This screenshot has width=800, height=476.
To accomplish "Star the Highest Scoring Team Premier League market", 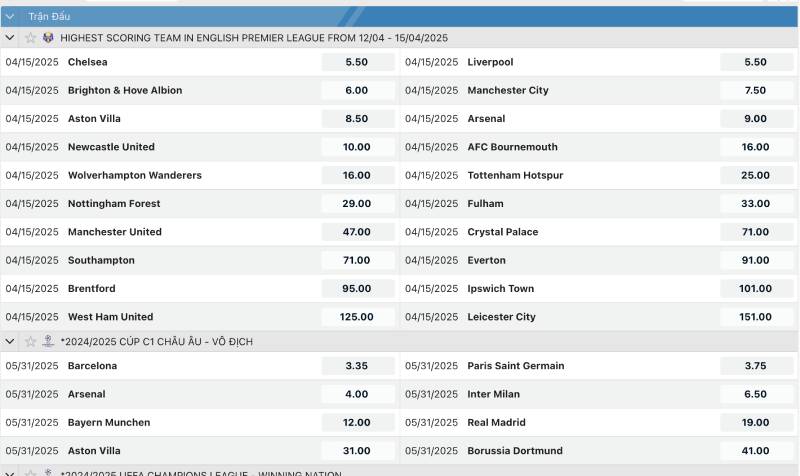I will coord(31,38).
